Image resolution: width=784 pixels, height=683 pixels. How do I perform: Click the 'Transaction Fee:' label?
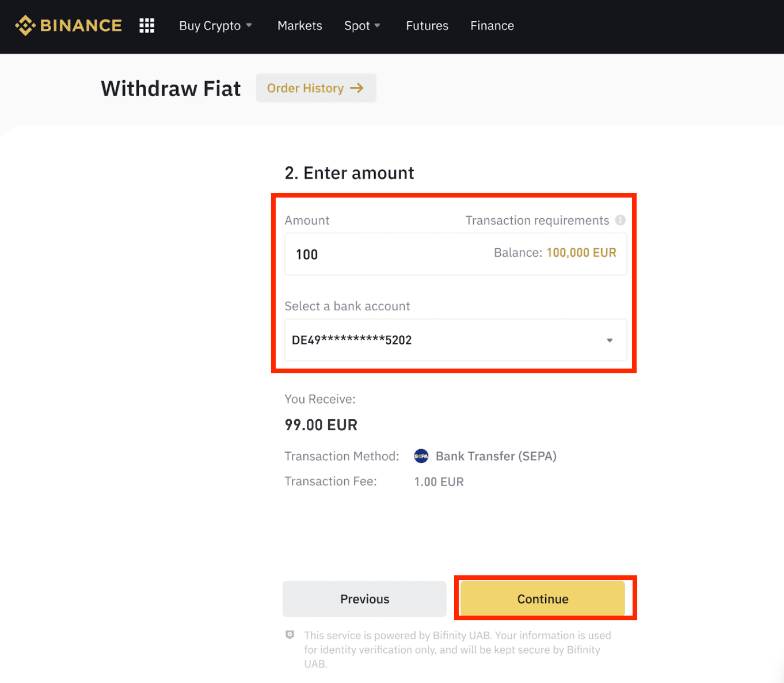tap(331, 481)
